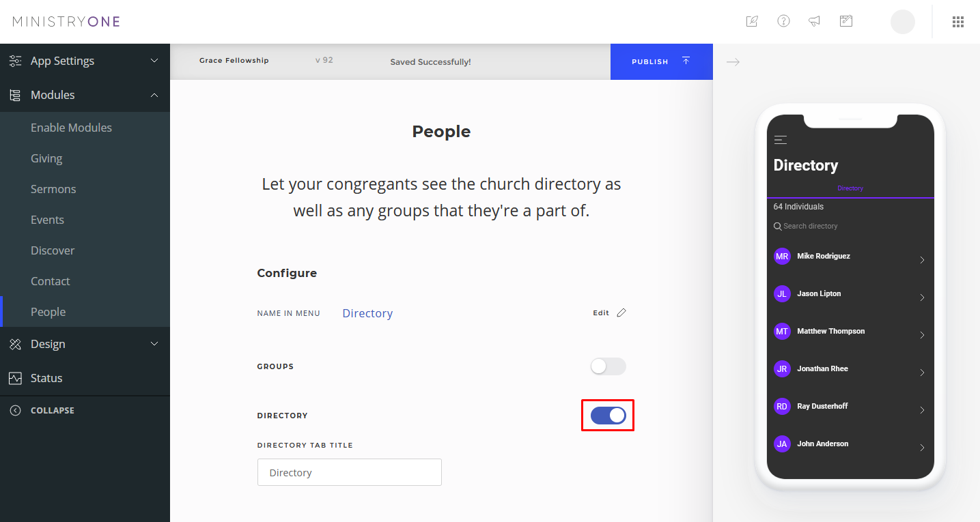
Task: Click the MT avatar for Matthew Thompson
Action: coord(782,332)
